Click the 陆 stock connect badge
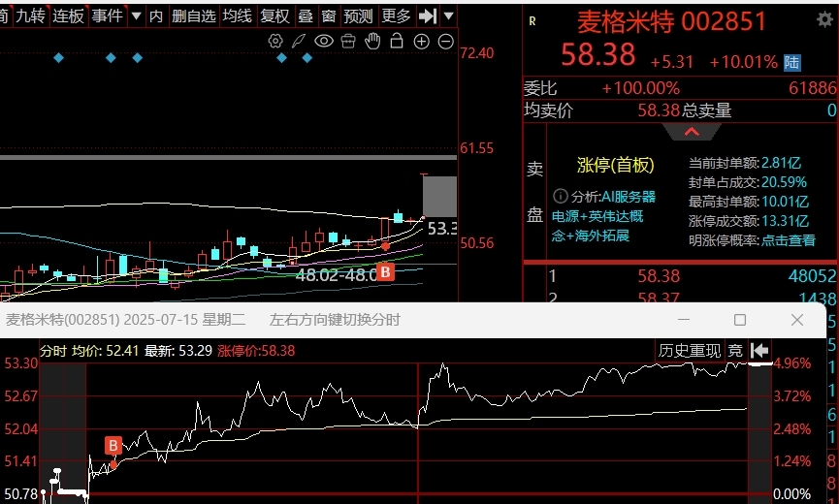Image resolution: width=839 pixels, height=504 pixels. pos(791,63)
